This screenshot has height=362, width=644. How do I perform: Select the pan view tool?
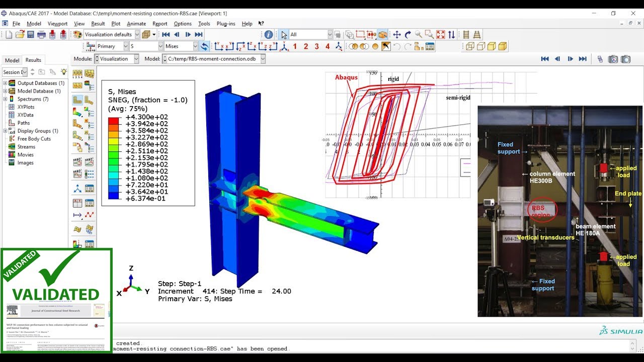click(x=397, y=35)
